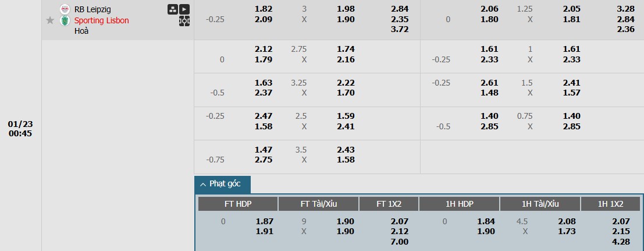Image resolution: width=644 pixels, height=251 pixels.
Task: Collapse the Phạt góc section chevron
Action: pyautogui.click(x=203, y=185)
